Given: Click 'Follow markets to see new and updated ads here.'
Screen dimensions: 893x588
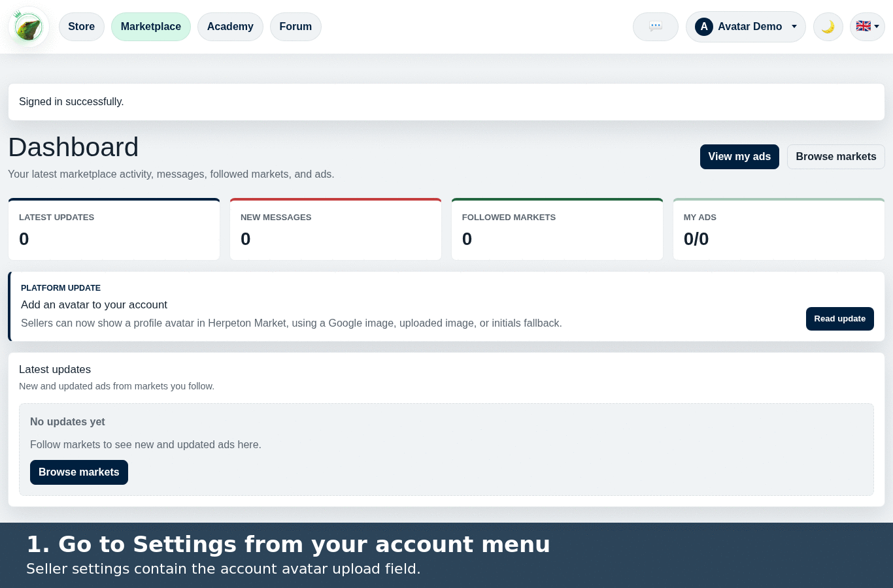Looking at the screenshot, I should pos(146,445).
